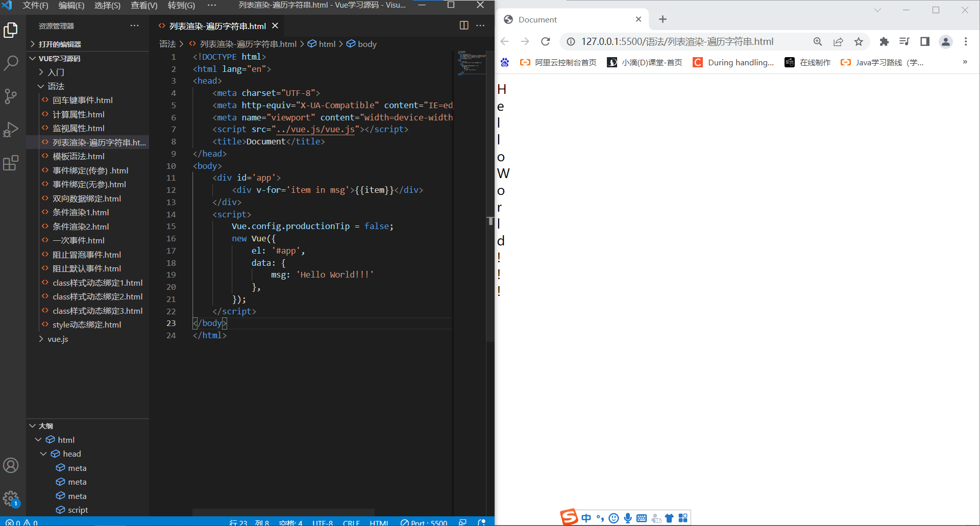
Task: Open Source Control view in activity bar
Action: [11, 96]
